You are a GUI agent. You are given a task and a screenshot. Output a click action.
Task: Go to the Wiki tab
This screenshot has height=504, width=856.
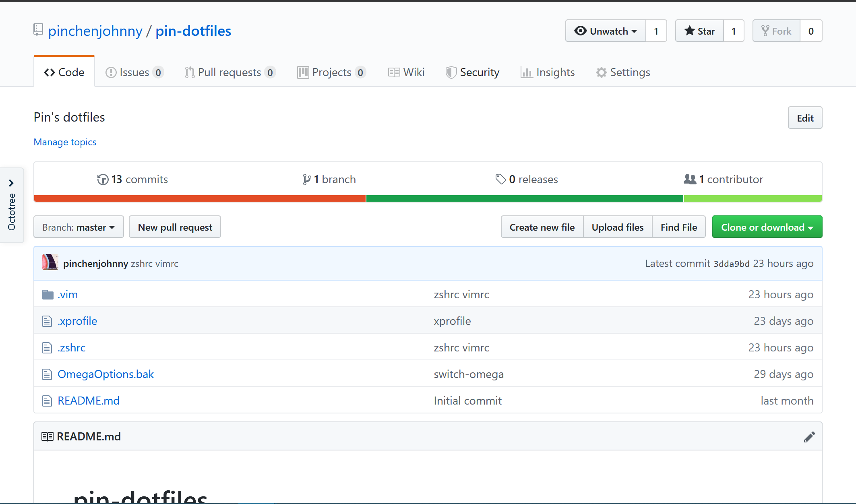coord(406,72)
